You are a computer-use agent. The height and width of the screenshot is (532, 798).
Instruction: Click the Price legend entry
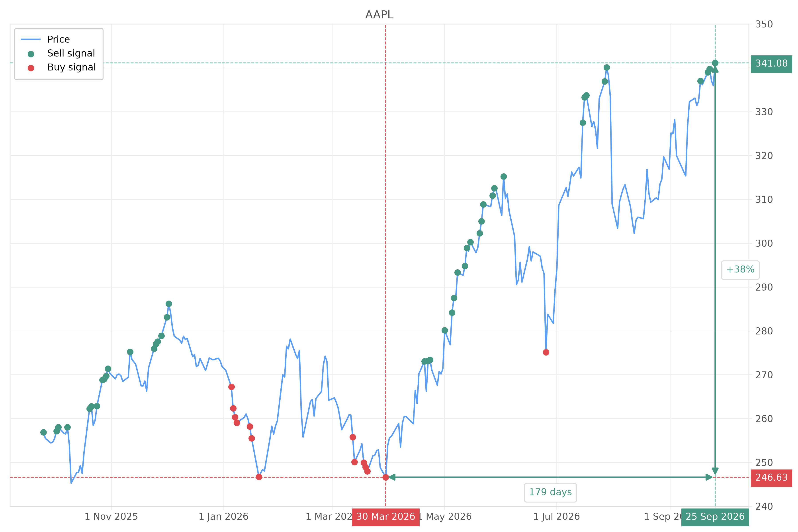(45, 39)
